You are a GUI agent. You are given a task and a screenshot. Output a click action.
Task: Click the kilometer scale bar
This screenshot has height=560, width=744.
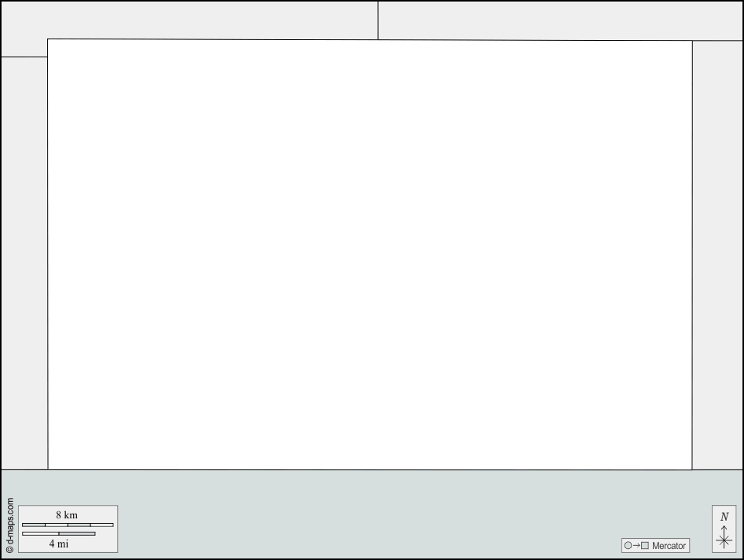click(x=68, y=525)
